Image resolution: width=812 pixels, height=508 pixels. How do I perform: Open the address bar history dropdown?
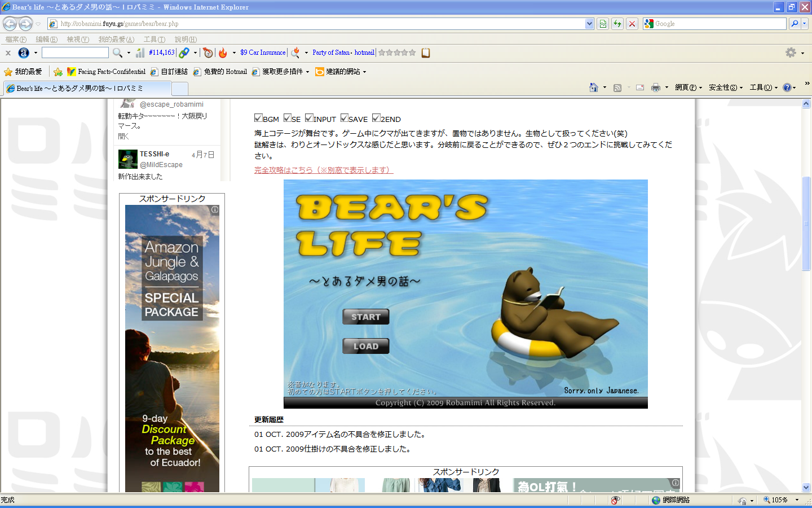tap(589, 24)
